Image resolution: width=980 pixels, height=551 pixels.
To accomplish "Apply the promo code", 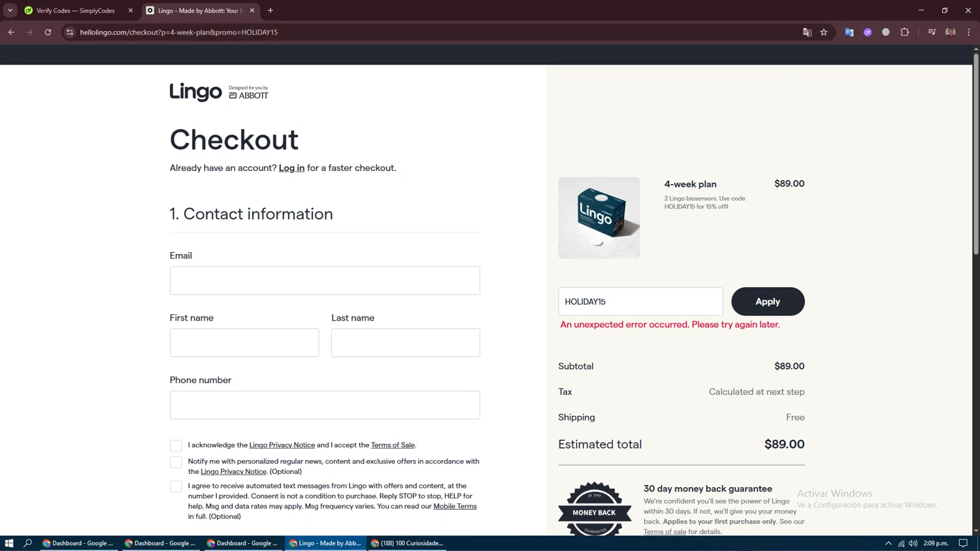I will pyautogui.click(x=768, y=302).
